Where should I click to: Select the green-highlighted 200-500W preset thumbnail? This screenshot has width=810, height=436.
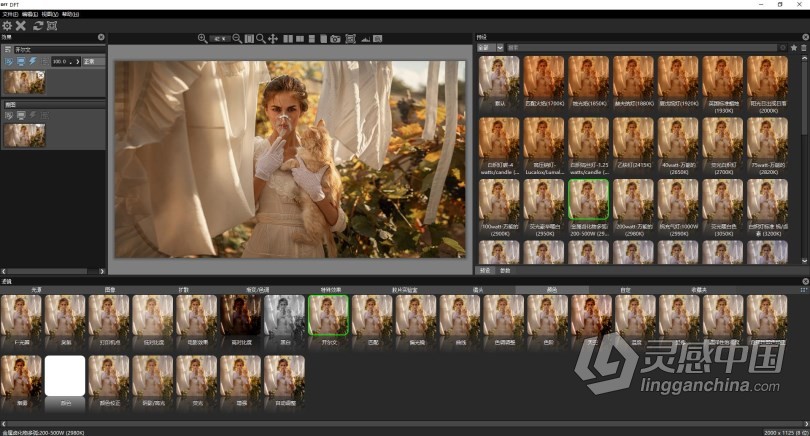(x=588, y=200)
